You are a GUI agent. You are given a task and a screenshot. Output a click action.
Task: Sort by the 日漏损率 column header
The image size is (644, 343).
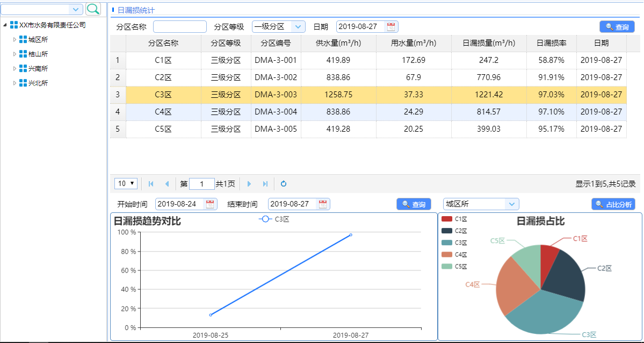pos(552,43)
